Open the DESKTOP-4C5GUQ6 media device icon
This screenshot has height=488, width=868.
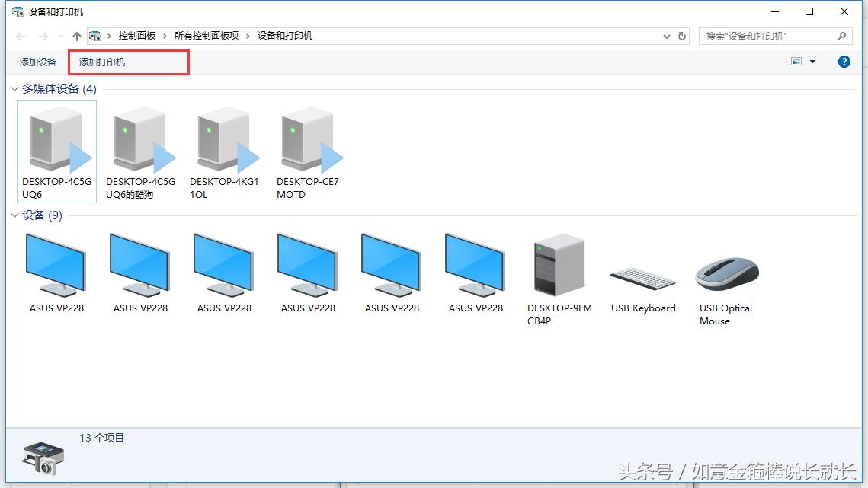[x=56, y=152]
